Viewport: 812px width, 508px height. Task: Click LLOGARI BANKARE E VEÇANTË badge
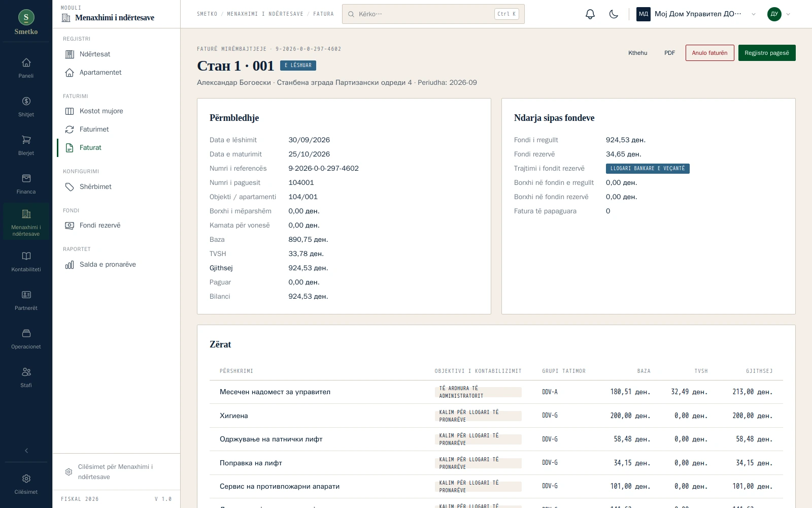tap(648, 169)
